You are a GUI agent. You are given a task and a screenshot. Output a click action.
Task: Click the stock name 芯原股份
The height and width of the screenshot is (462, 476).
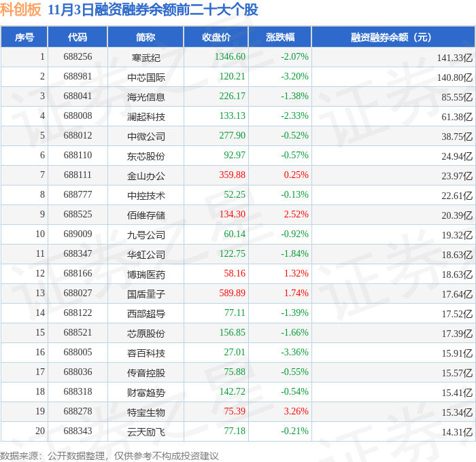[146, 334]
